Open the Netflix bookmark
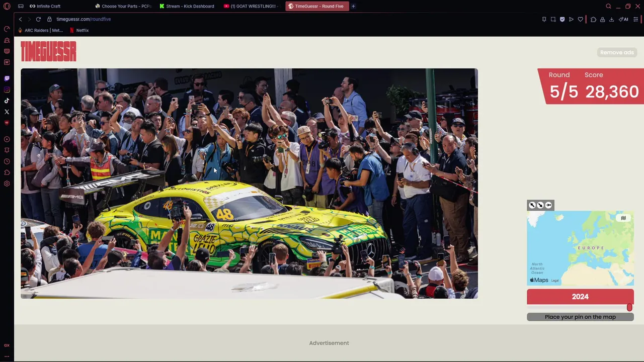Screen dimensions: 644x362 (x=79, y=30)
